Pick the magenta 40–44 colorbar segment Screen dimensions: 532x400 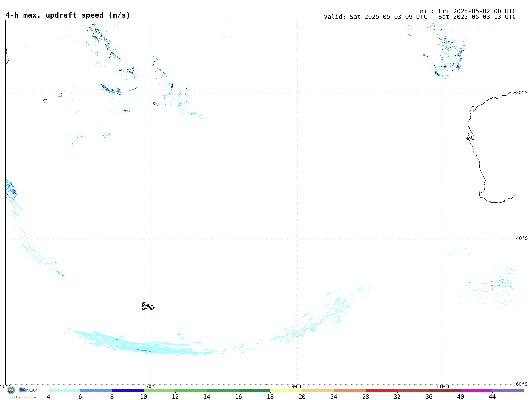(x=477, y=390)
